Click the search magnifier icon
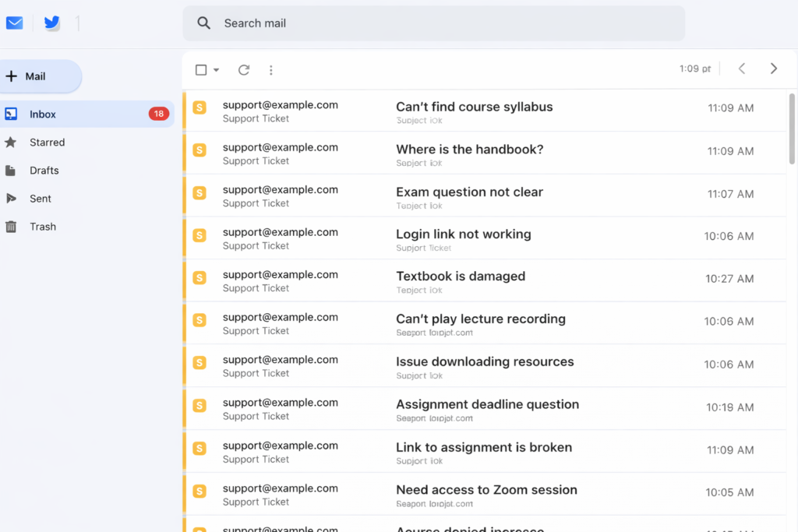This screenshot has height=532, width=798. (x=204, y=23)
